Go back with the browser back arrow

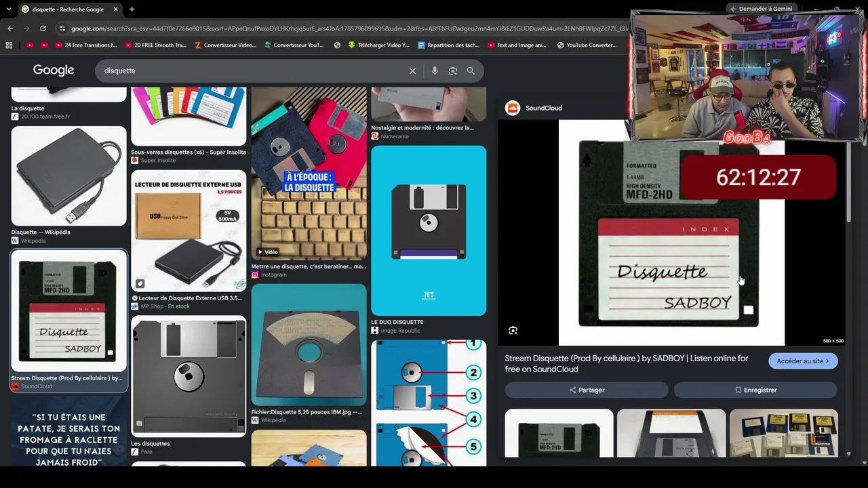click(x=10, y=28)
